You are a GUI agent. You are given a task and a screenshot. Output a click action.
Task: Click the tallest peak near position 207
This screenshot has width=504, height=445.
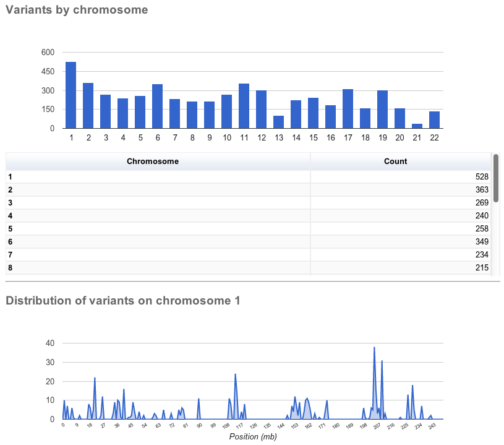(x=374, y=348)
